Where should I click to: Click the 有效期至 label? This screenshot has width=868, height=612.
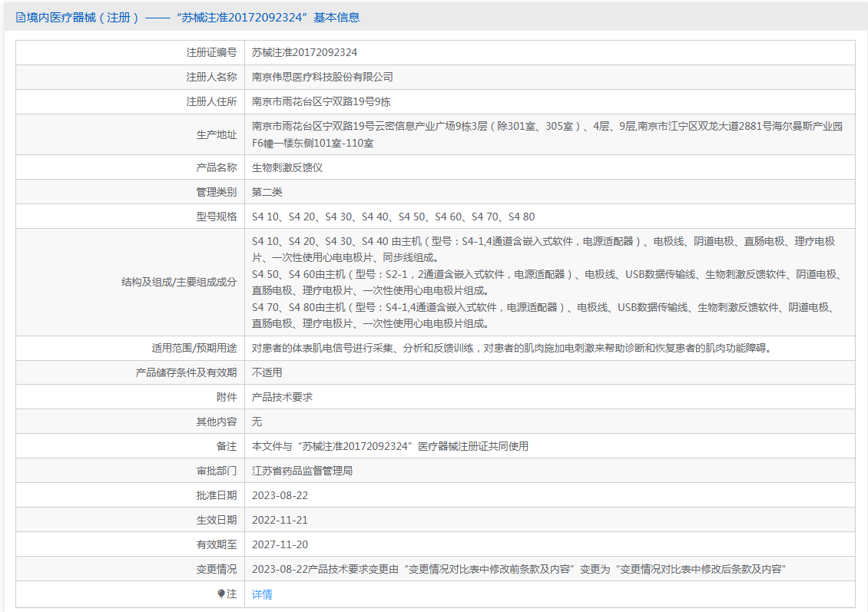click(x=217, y=545)
